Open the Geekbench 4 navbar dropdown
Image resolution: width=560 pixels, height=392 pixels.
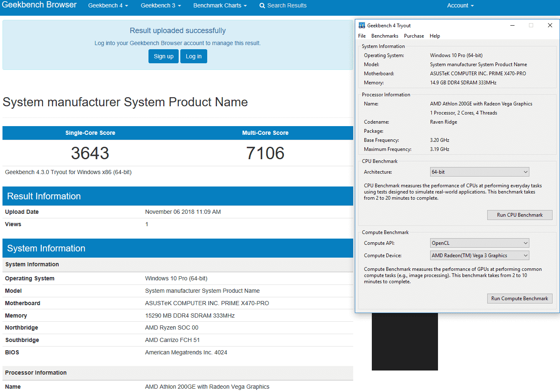[108, 5]
